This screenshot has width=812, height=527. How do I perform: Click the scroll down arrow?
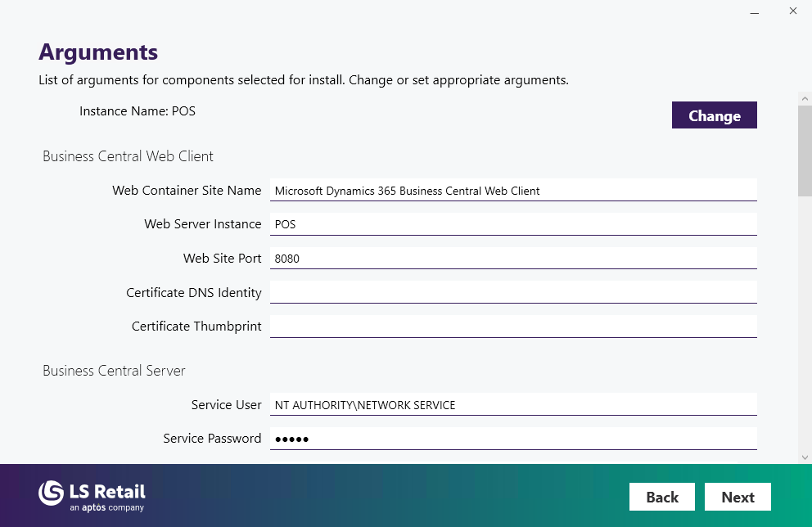point(805,457)
